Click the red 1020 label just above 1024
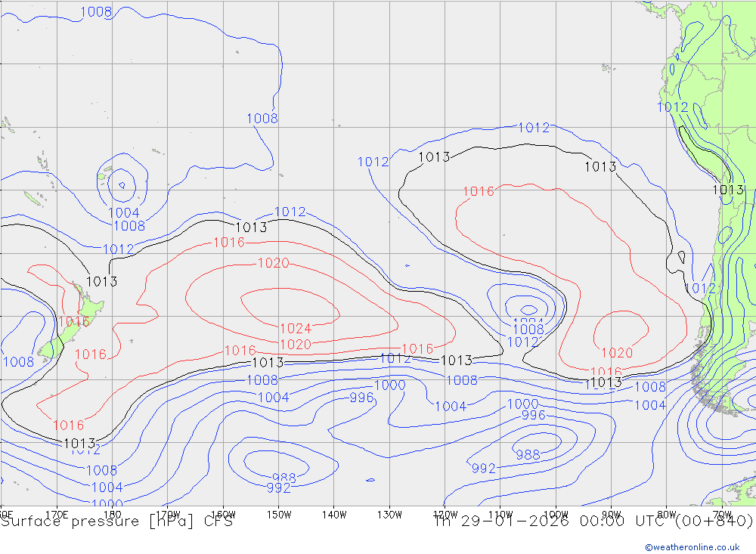 (274, 263)
